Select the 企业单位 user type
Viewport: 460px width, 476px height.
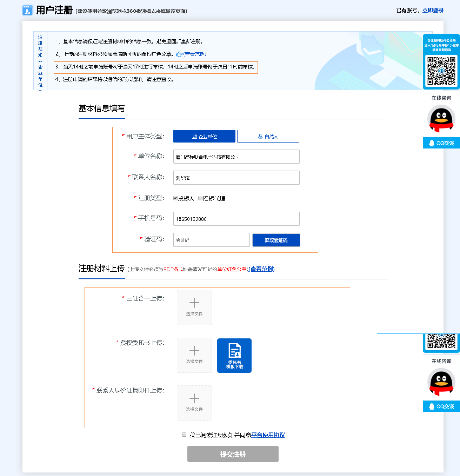tap(204, 136)
